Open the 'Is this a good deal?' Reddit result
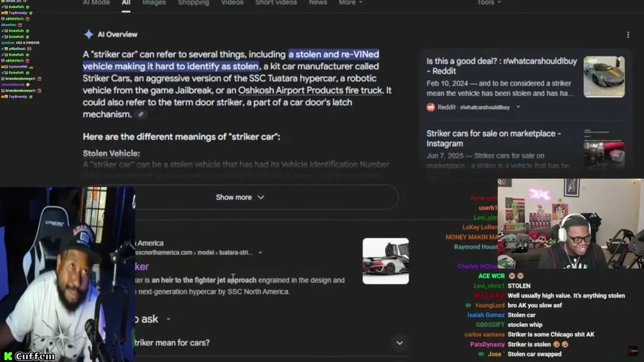Screen dimensions: 644x362 [502, 66]
